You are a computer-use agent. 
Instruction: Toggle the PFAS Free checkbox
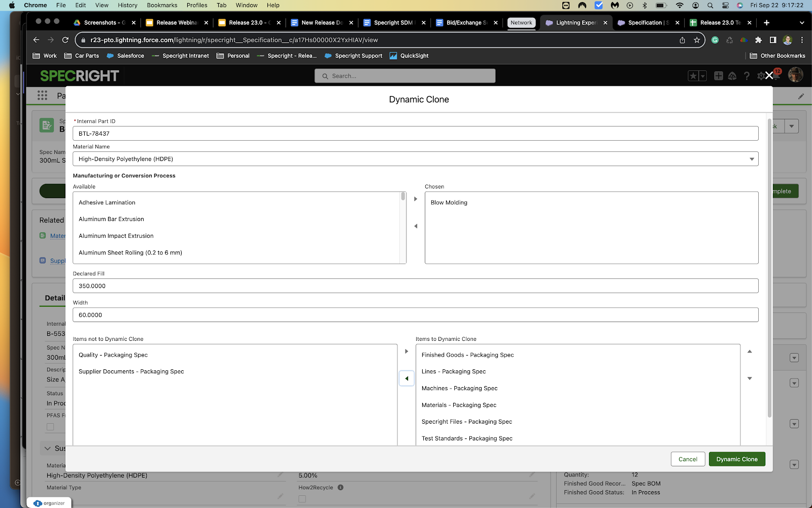50,427
